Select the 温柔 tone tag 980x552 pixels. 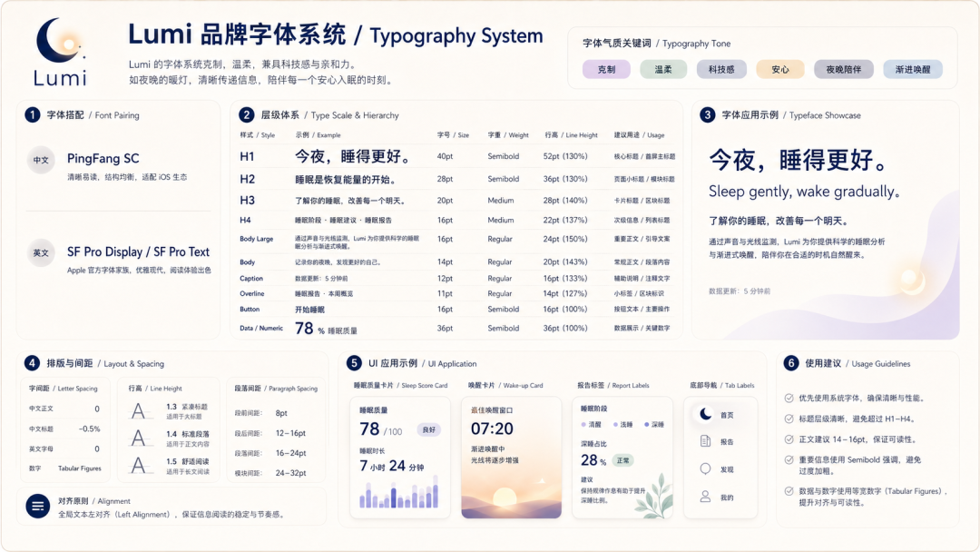click(x=663, y=69)
